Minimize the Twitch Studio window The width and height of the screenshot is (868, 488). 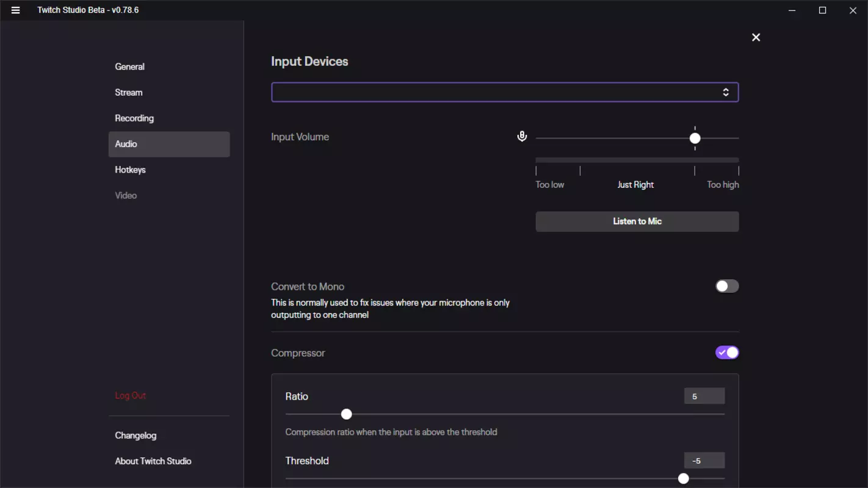(x=792, y=10)
